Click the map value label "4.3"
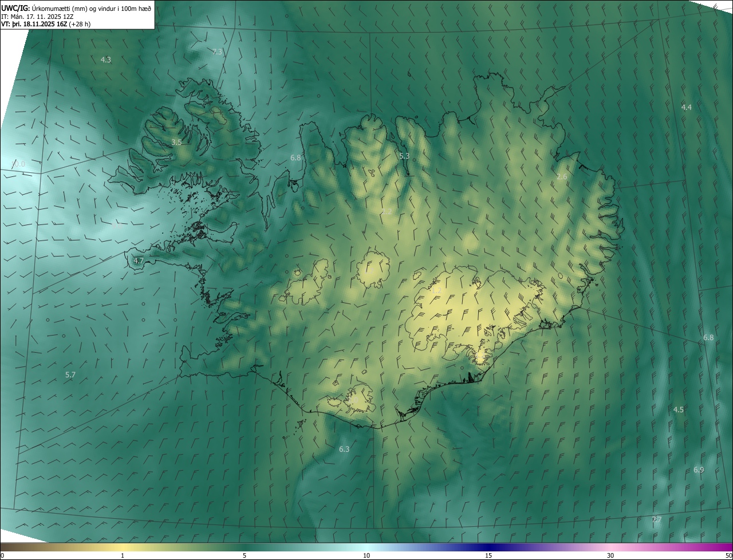The image size is (733, 560). pyautogui.click(x=106, y=60)
